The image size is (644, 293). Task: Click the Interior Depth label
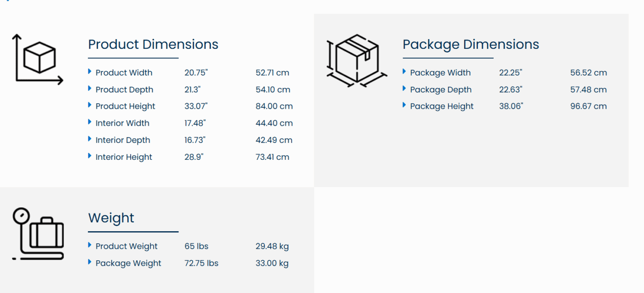(x=123, y=140)
